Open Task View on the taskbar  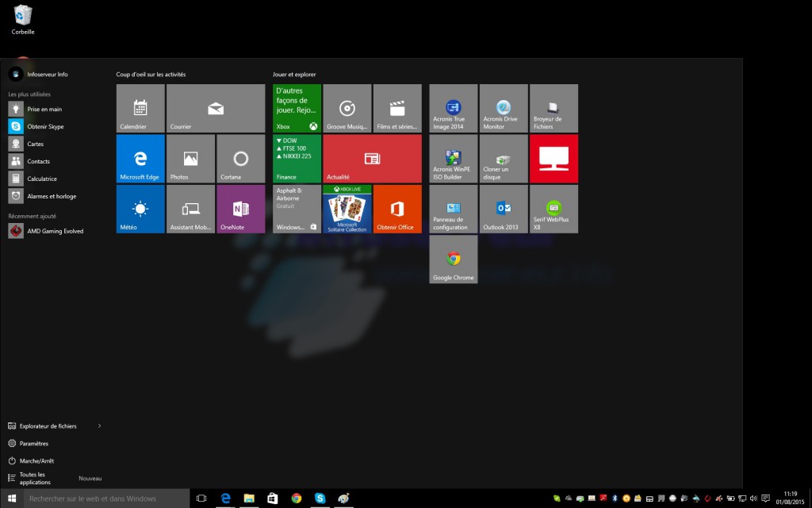pos(201,498)
